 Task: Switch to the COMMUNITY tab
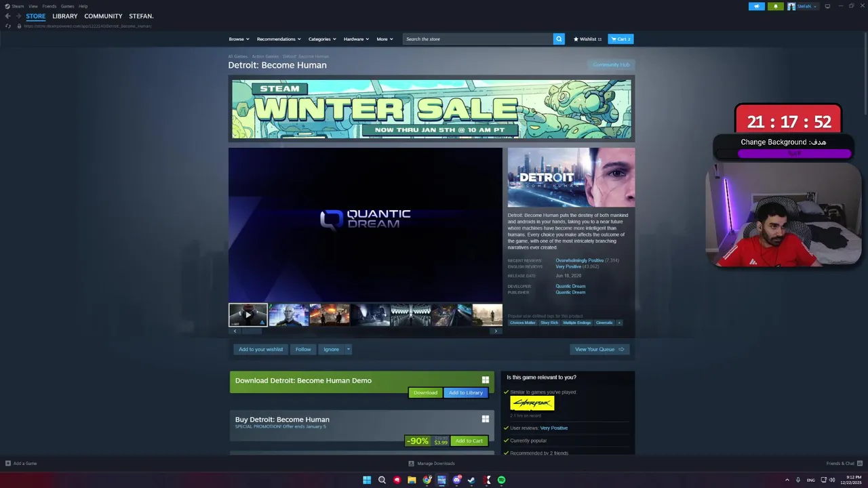(103, 16)
